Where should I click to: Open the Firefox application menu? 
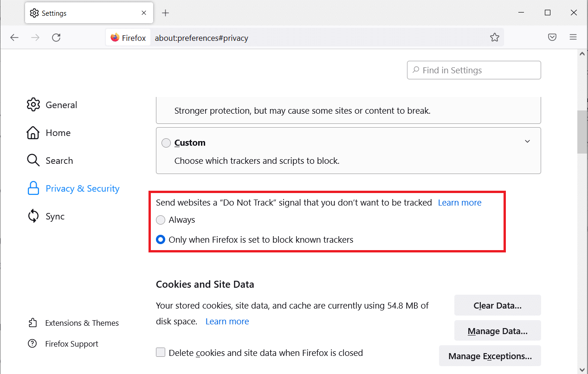click(x=573, y=38)
